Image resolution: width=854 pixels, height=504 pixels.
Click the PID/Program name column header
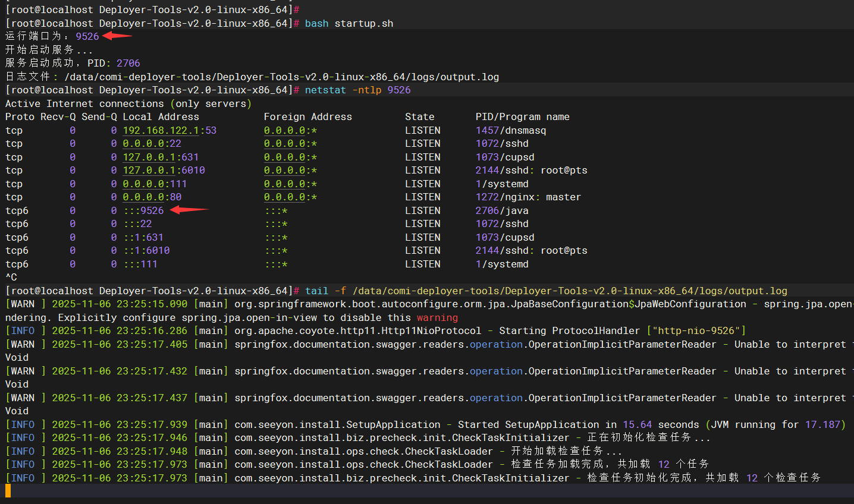coord(522,116)
